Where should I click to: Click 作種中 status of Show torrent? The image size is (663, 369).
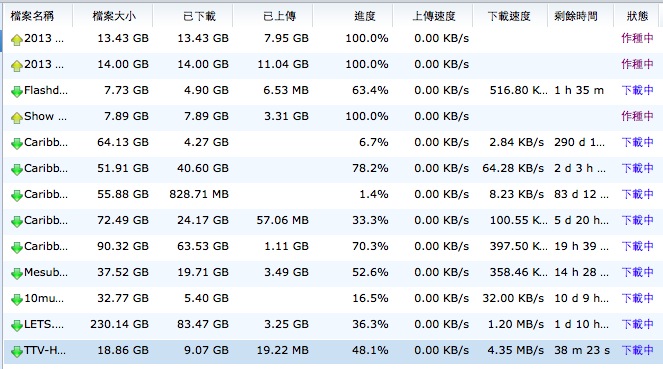(x=637, y=116)
